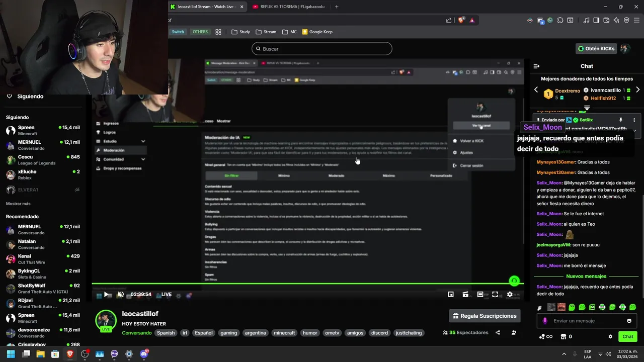Insert the first green blob emote
This screenshot has height=362, width=644.
572,307
